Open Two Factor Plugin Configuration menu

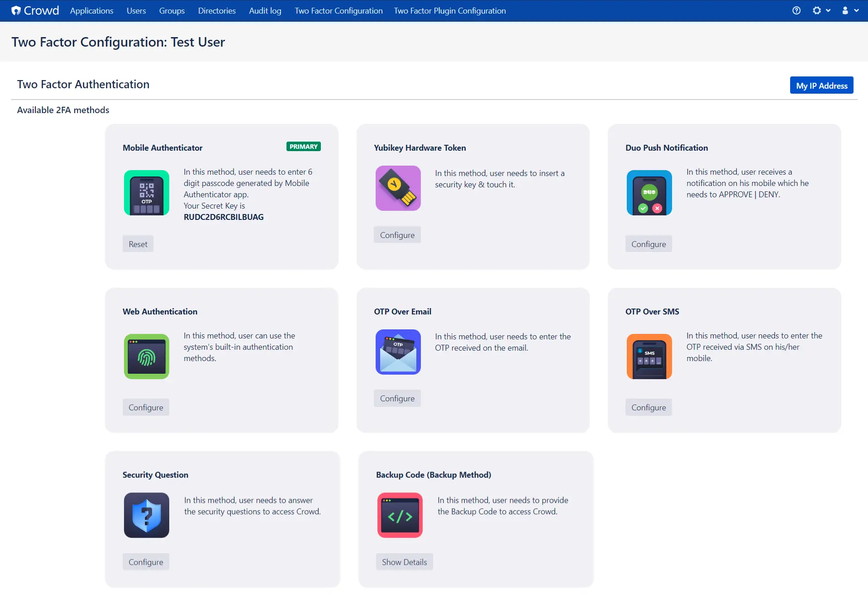[450, 10]
